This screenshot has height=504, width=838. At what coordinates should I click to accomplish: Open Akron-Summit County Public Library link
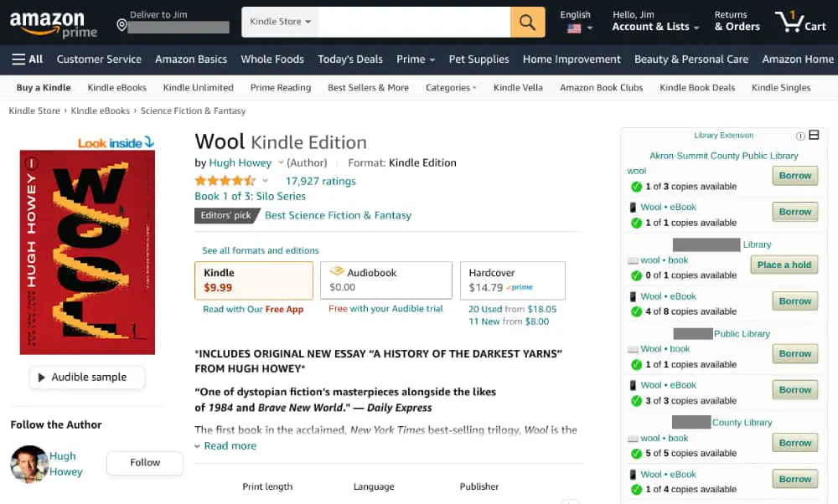pos(724,156)
